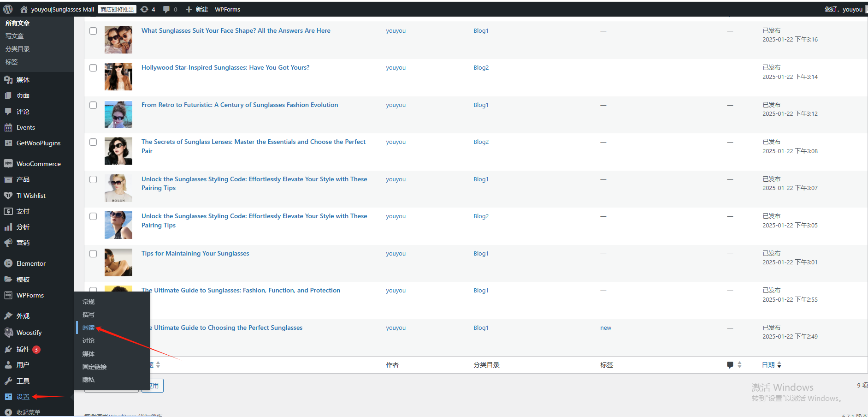Select the Tips for Maintaining Your Sunglasses checkbox
Image resolution: width=868 pixels, height=417 pixels.
(93, 254)
